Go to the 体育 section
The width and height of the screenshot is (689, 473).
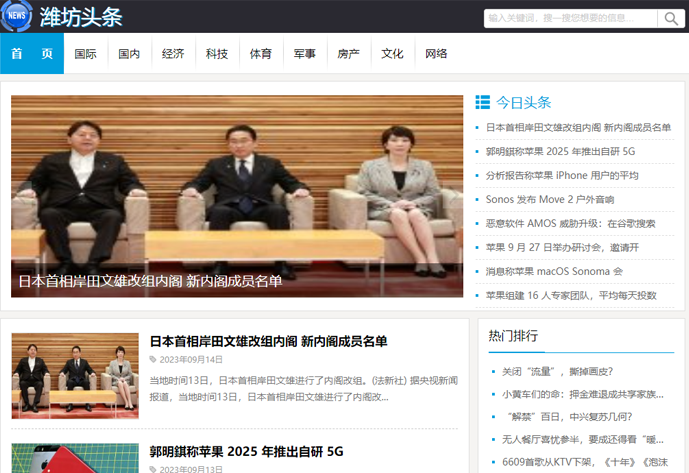coord(260,54)
